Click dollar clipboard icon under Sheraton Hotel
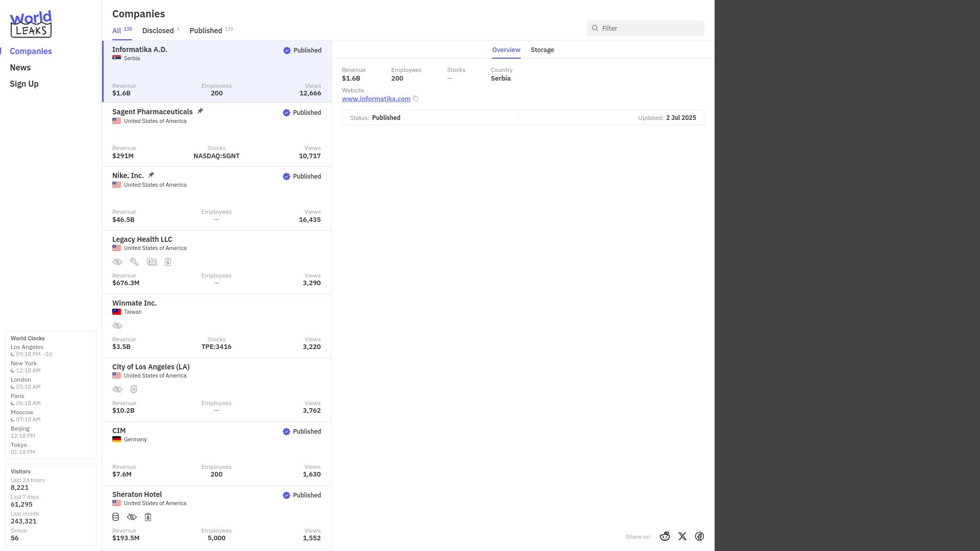Image resolution: width=980 pixels, height=551 pixels. pos(148,517)
